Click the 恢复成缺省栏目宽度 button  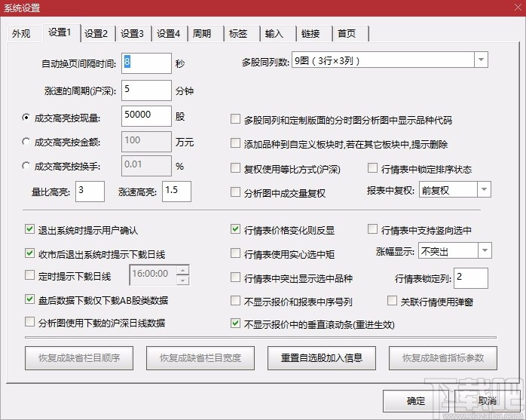click(200, 358)
